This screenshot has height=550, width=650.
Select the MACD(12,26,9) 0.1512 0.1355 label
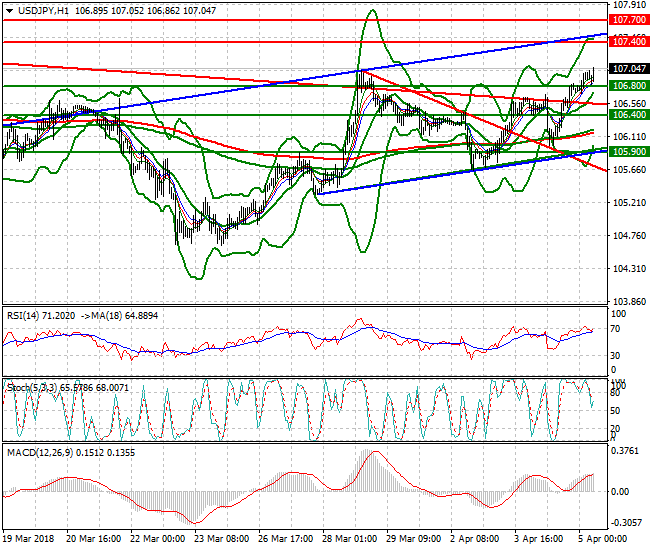click(x=71, y=453)
